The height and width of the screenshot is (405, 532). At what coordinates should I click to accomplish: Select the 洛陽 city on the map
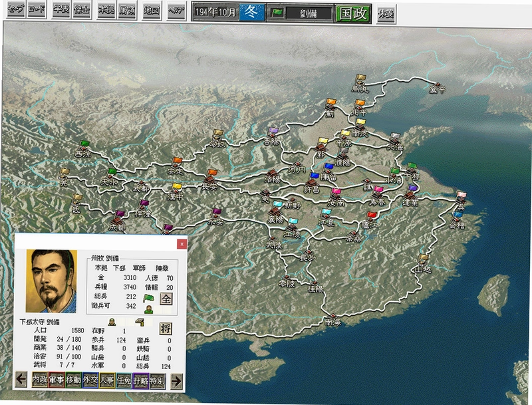[x=273, y=175]
